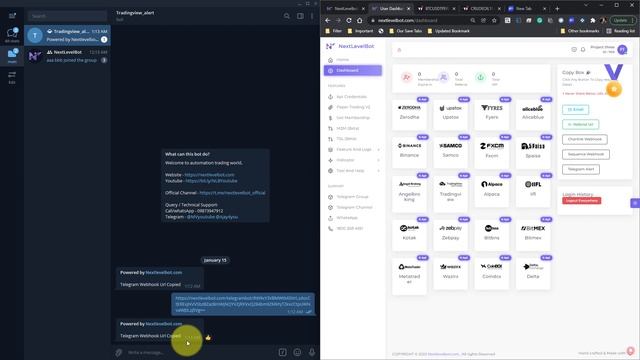Record voice message microphone in Telegram
The height and width of the screenshot is (360, 640).
pyautogui.click(x=312, y=352)
